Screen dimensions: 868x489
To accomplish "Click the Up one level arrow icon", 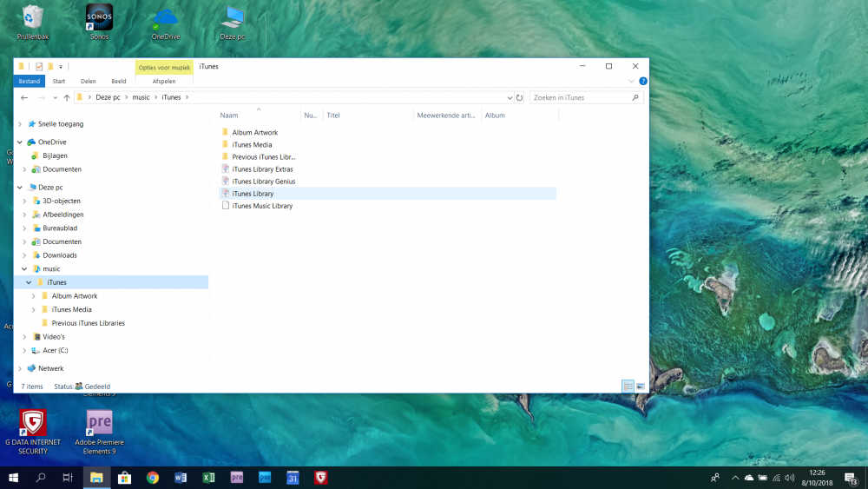I will (x=67, y=98).
